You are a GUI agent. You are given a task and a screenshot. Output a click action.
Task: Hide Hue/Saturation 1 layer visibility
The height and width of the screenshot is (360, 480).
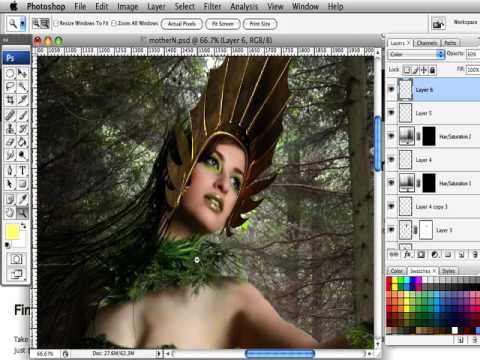tap(391, 183)
